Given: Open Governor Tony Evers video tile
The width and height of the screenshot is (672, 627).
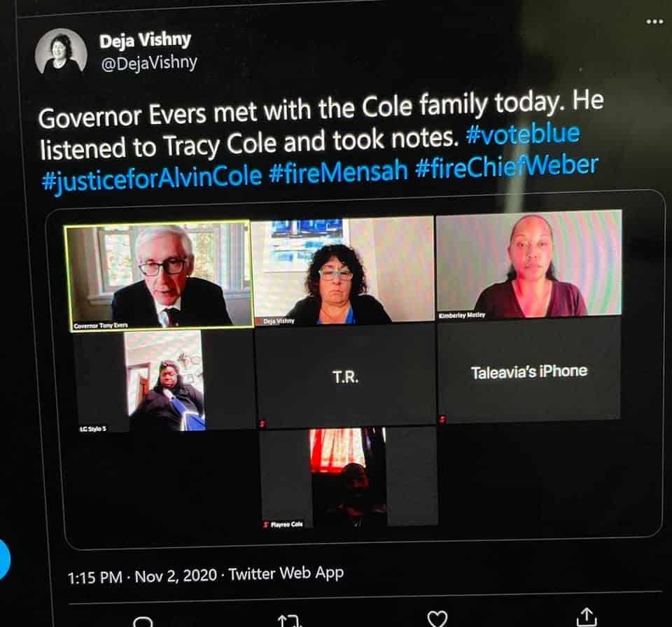Looking at the screenshot, I should pyautogui.click(x=158, y=275).
